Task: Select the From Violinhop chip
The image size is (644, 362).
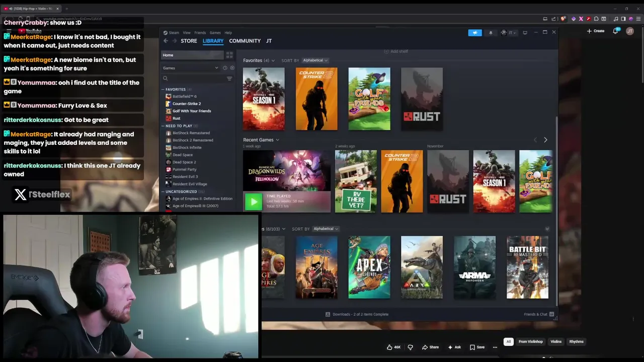Action: coord(530,341)
